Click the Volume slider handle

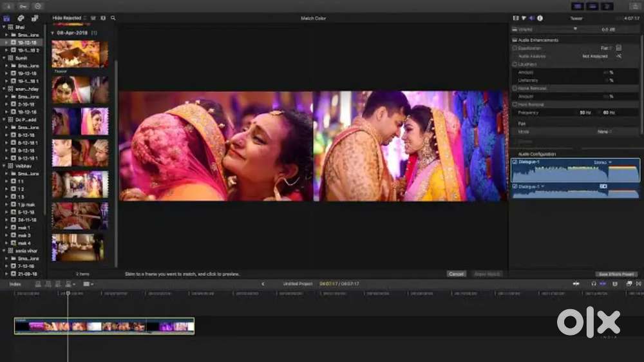[x=575, y=29]
